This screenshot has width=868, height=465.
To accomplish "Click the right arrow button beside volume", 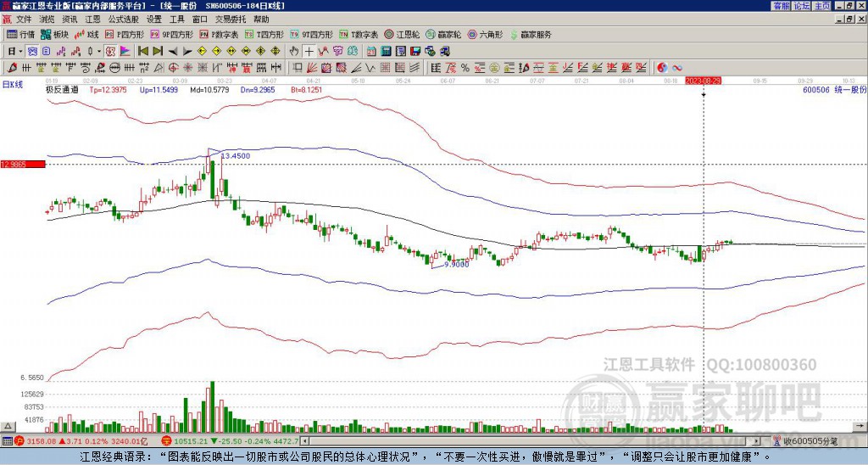I will pyautogui.click(x=860, y=426).
